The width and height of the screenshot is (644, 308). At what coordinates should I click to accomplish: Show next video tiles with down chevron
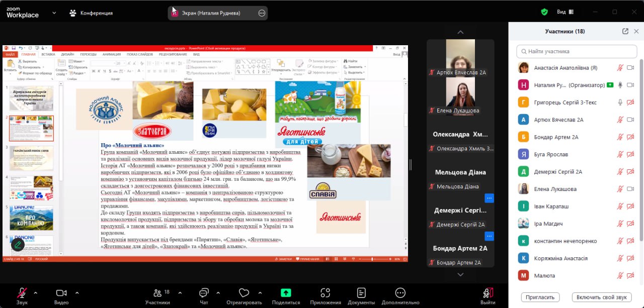(x=460, y=274)
